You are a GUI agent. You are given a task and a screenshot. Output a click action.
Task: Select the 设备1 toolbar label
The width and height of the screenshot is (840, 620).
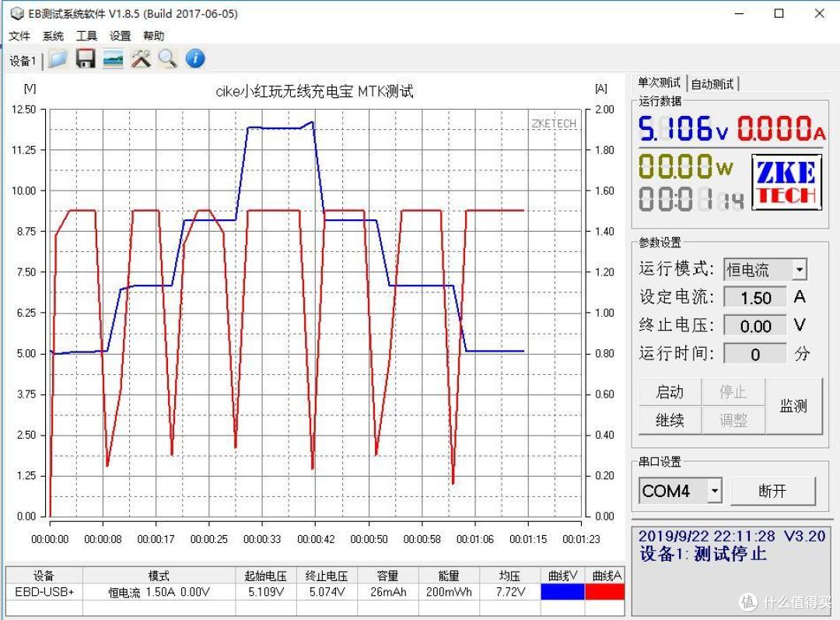[x=23, y=61]
